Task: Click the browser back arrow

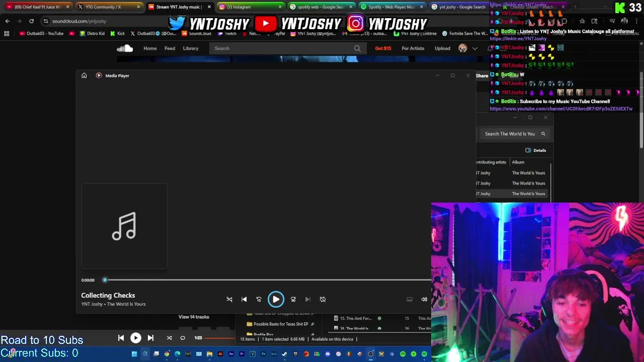Action: [7, 21]
